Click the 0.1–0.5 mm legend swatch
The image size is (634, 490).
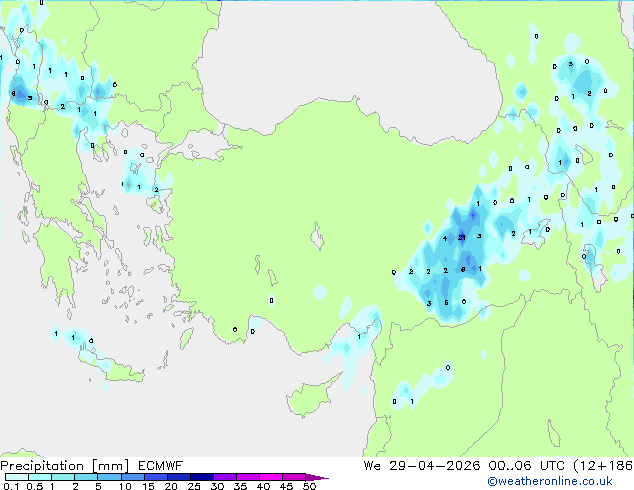(17, 477)
